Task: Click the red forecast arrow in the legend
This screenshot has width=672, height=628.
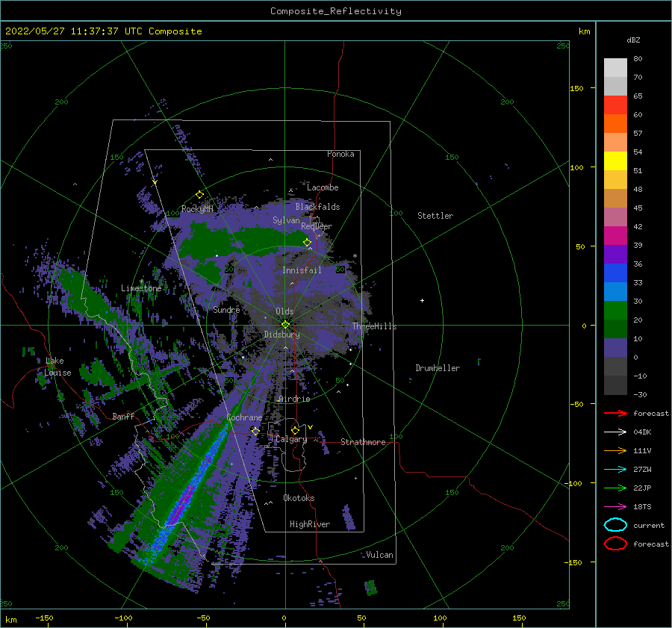Action: (x=615, y=413)
